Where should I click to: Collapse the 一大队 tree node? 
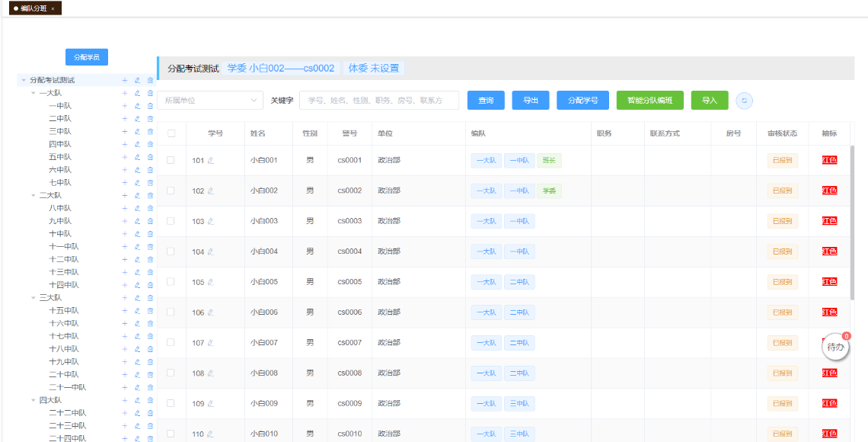click(x=34, y=93)
